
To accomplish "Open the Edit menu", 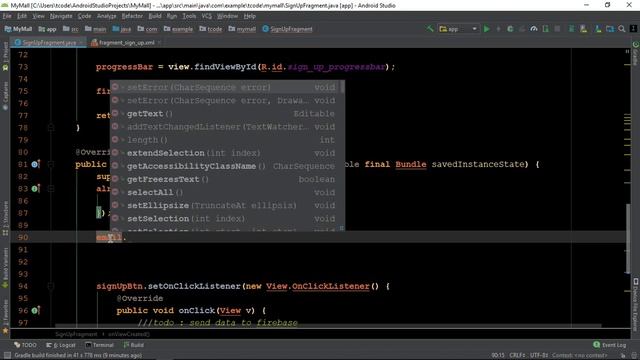I will [x=22, y=16].
